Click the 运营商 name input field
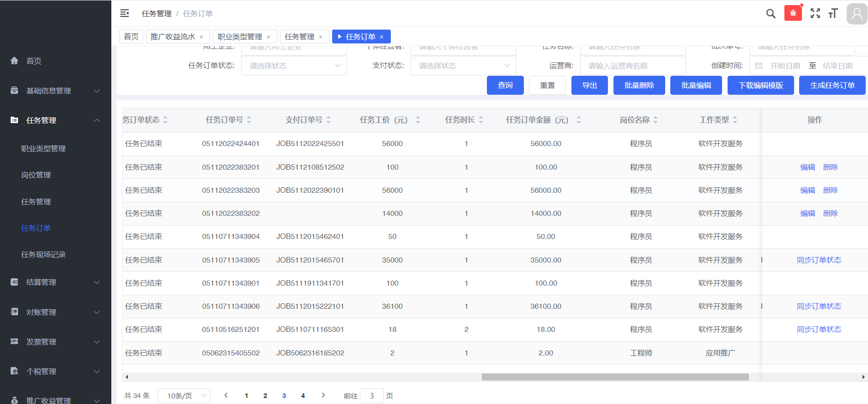Screen dimensions: 868x404 632,66
